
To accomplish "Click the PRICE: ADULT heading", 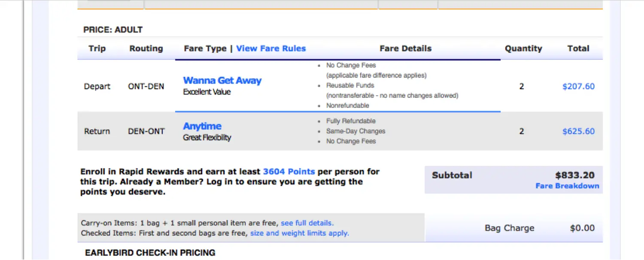I will pos(113,30).
